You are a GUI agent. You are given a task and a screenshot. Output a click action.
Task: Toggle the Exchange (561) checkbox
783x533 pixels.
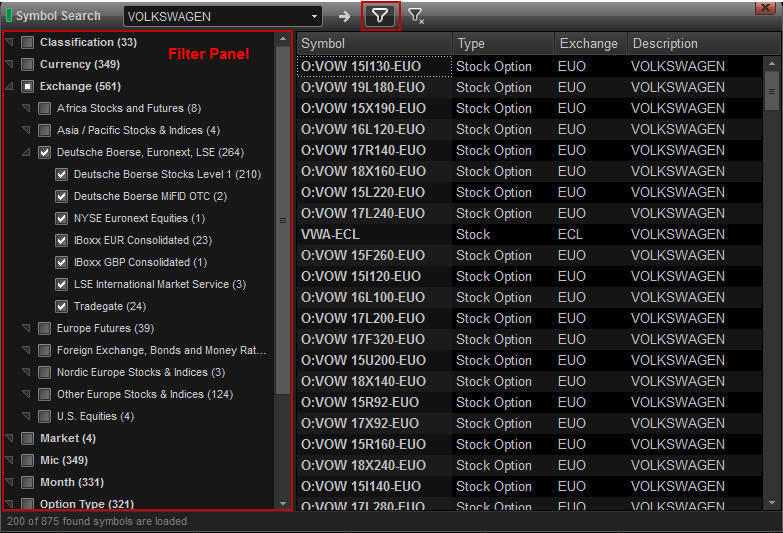27,86
